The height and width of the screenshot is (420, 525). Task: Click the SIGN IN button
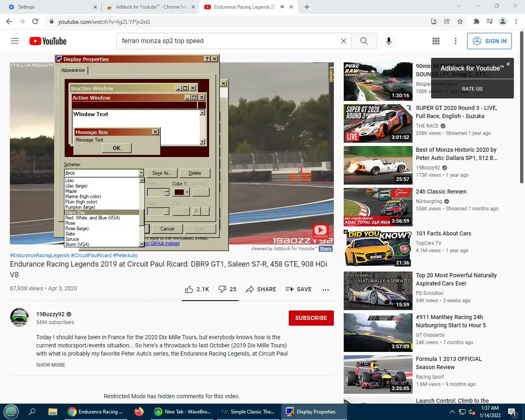click(490, 41)
